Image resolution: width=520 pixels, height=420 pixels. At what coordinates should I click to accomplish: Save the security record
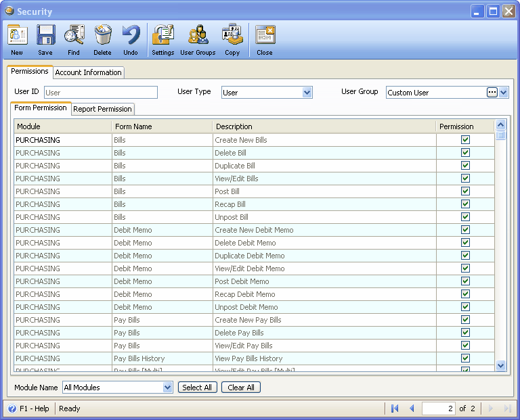45,39
